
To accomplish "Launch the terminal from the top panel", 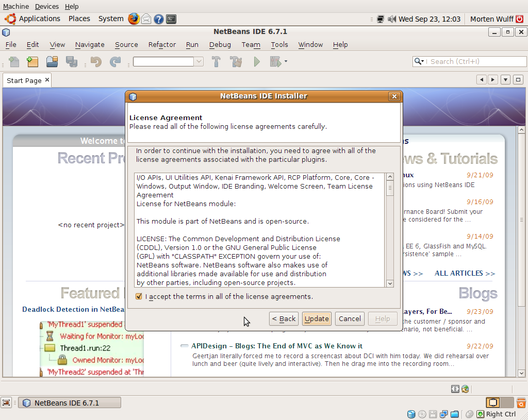I will point(171,19).
